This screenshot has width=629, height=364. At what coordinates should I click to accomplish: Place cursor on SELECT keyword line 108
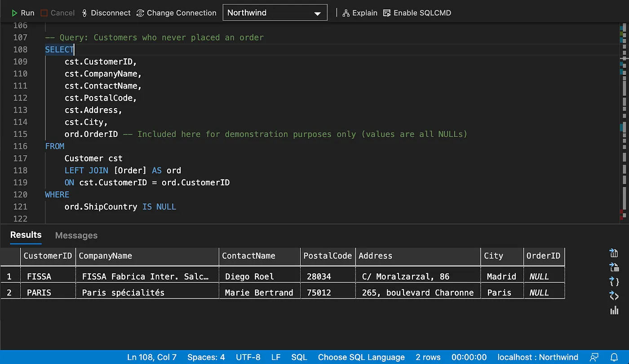click(x=59, y=49)
